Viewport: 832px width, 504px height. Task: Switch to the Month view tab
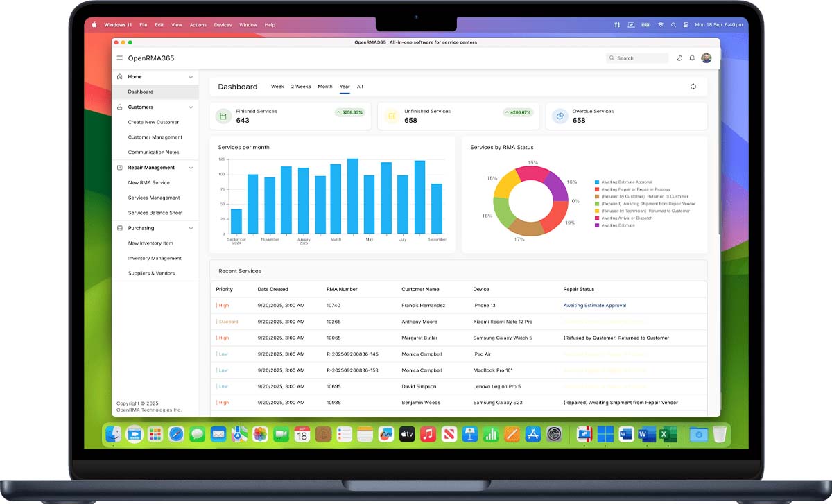point(324,87)
